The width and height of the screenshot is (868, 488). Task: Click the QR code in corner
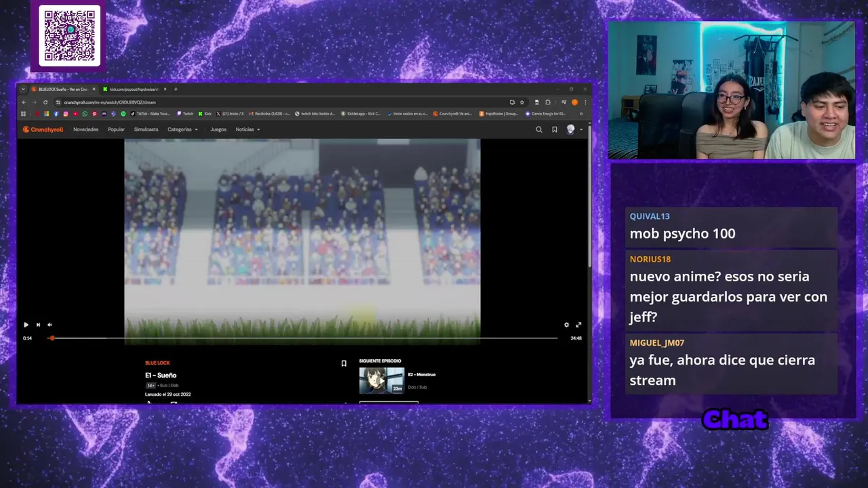tap(69, 36)
